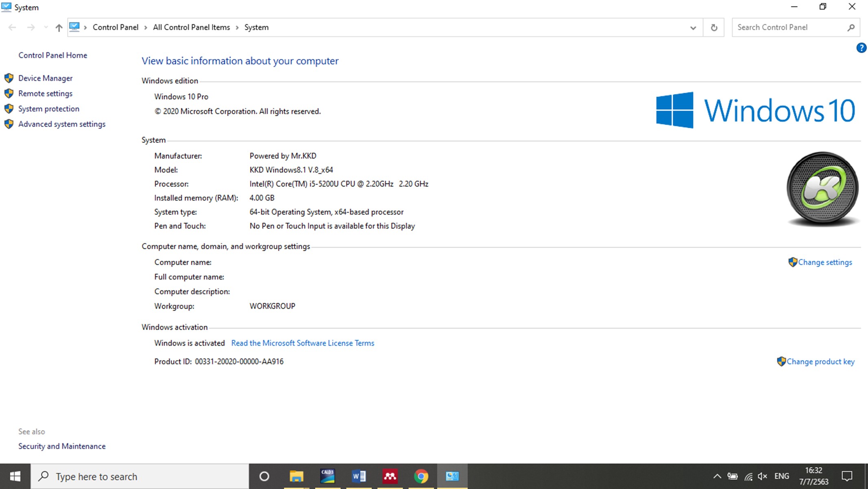Image resolution: width=868 pixels, height=489 pixels.
Task: Show hidden system tray icons chevron
Action: [x=717, y=476]
